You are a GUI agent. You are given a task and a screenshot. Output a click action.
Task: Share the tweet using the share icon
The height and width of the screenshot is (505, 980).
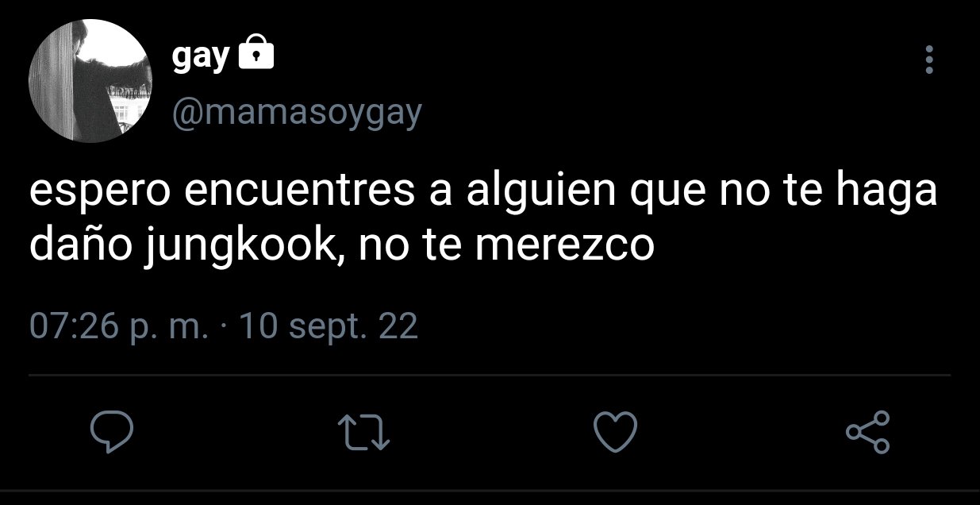tap(869, 432)
